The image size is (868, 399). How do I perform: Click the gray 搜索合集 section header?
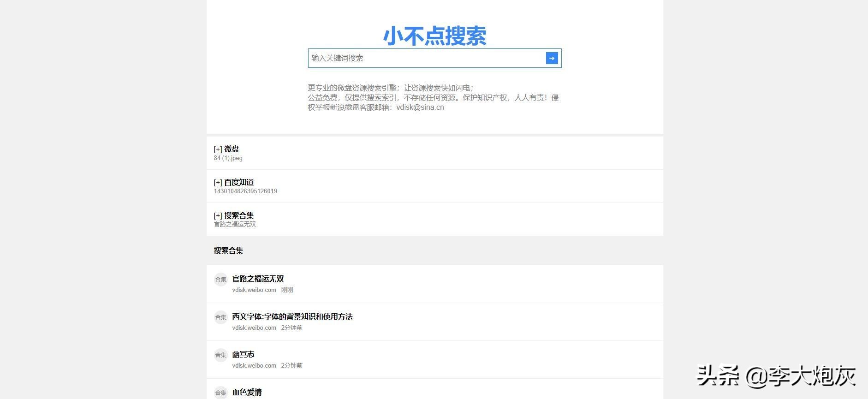pos(228,250)
